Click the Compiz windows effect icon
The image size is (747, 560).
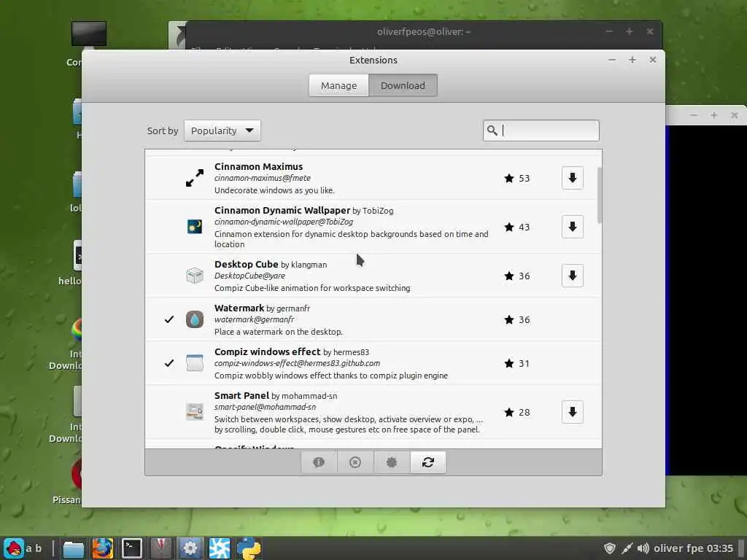(194, 363)
